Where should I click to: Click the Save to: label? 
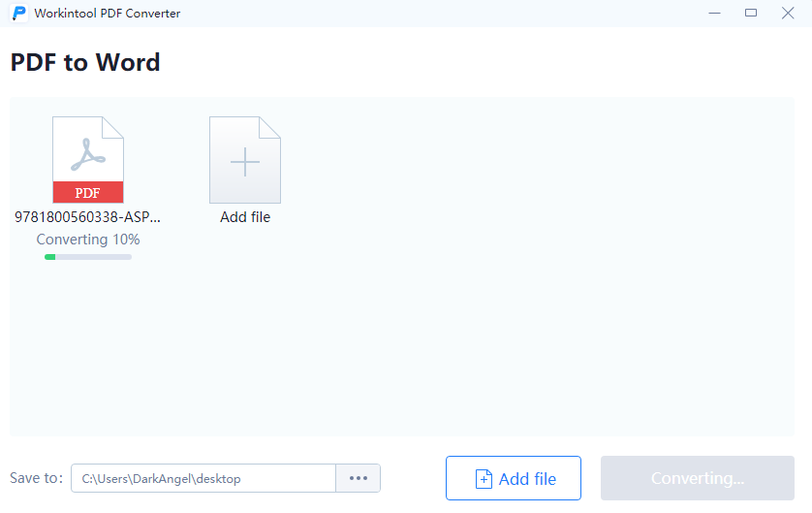[x=36, y=478]
